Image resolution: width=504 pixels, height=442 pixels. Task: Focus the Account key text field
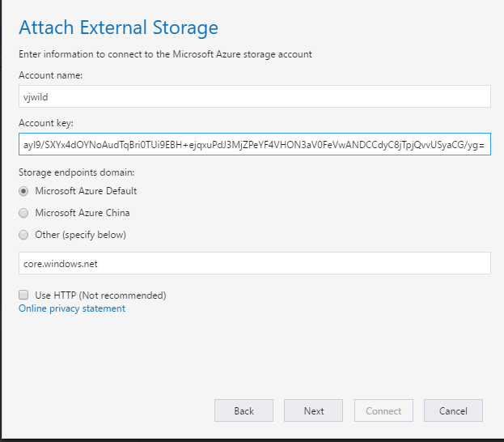(x=254, y=145)
